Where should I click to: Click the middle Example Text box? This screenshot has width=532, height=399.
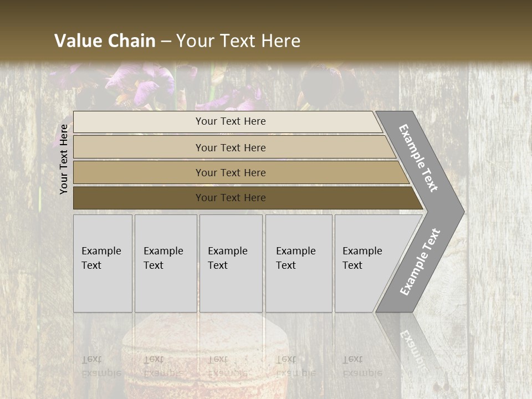coord(231,263)
